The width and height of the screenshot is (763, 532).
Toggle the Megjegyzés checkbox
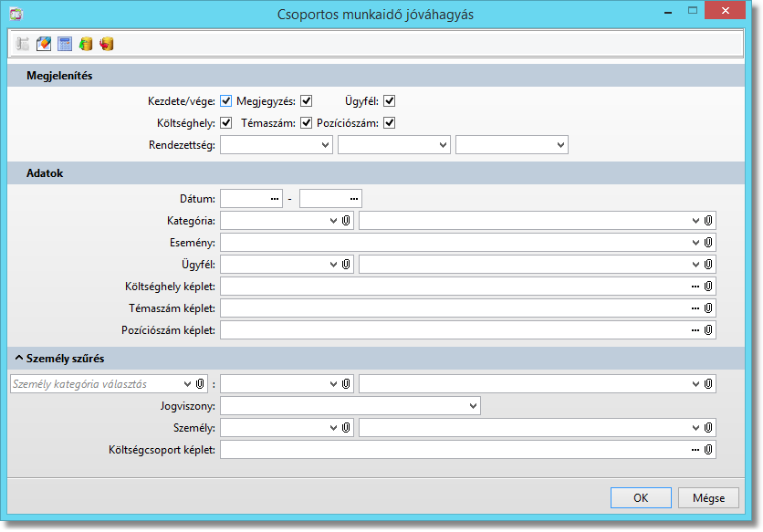click(x=307, y=101)
